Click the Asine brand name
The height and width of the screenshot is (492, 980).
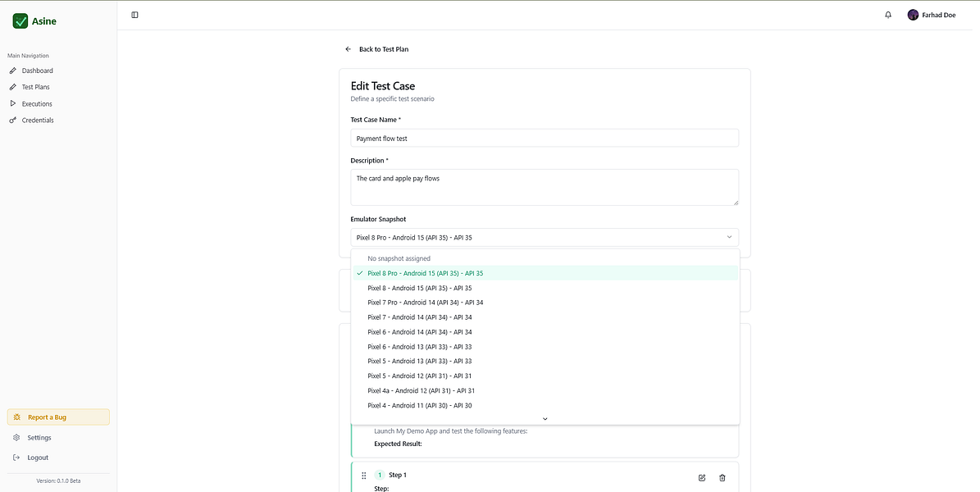[43, 21]
